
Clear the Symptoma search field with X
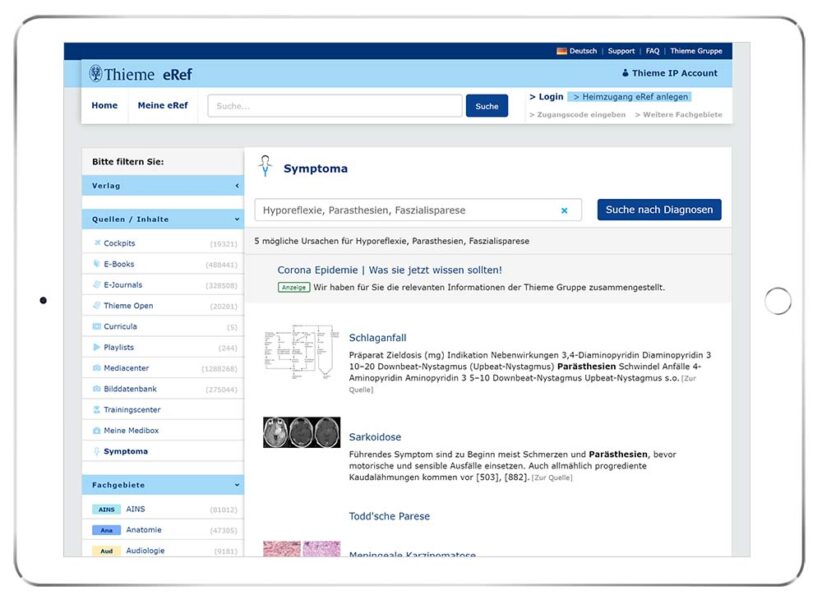coord(564,210)
